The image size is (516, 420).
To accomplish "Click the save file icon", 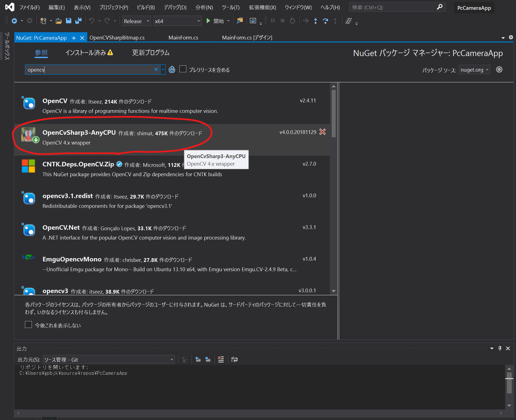I will (x=68, y=21).
